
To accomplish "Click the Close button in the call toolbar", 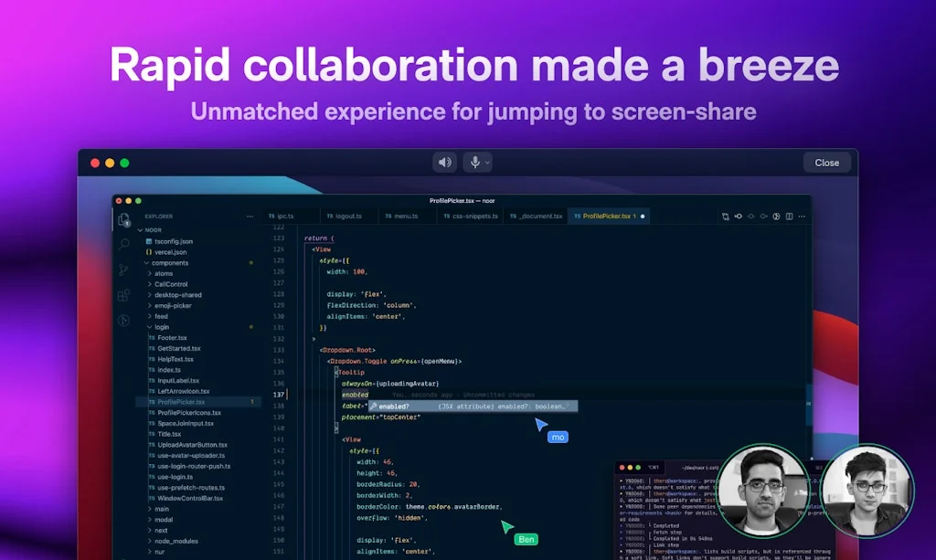I will tap(825, 162).
